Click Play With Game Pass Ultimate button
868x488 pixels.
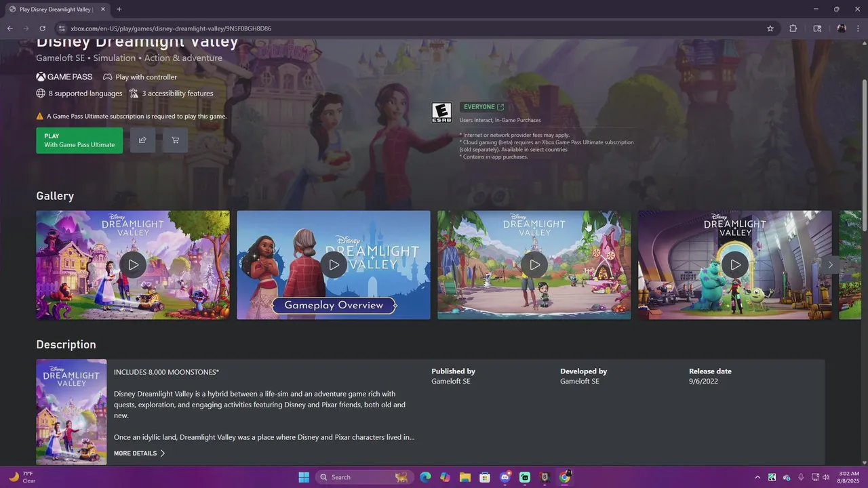coord(79,140)
